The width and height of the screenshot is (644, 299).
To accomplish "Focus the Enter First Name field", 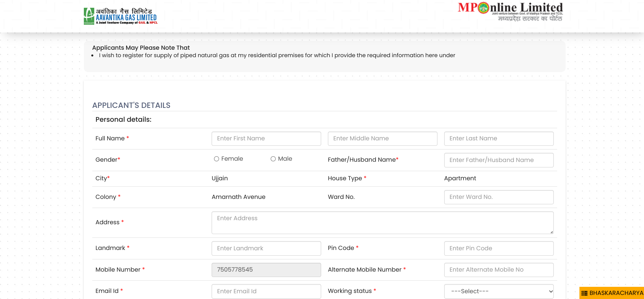I will click(266, 139).
